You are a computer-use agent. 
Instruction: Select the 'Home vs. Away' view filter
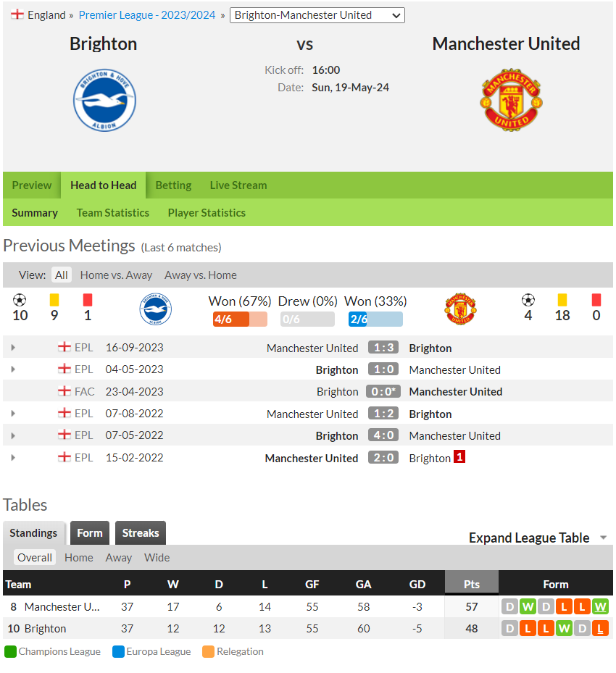click(x=116, y=275)
